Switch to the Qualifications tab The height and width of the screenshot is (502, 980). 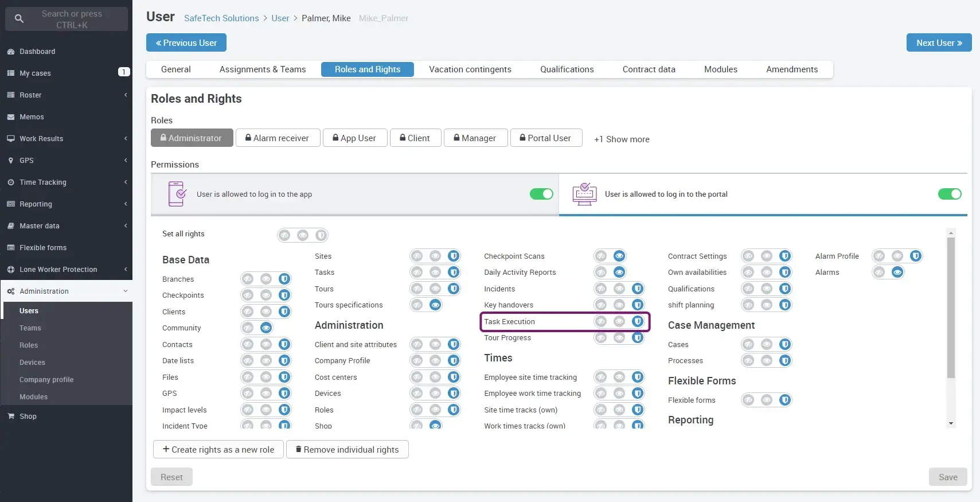[567, 69]
